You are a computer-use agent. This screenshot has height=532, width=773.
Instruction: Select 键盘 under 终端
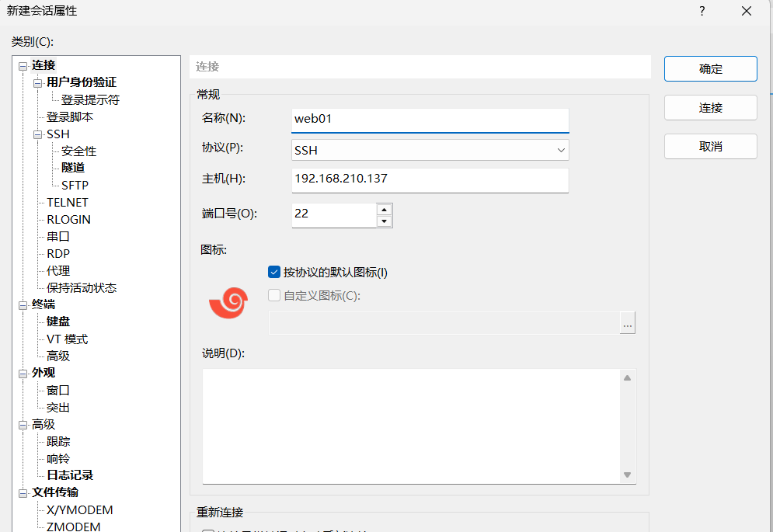tap(58, 322)
